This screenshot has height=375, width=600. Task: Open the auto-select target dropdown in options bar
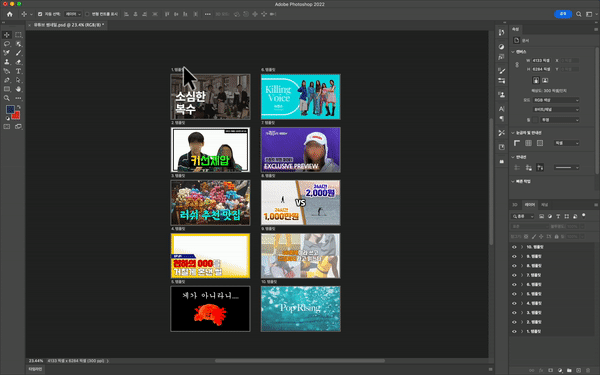pos(73,14)
